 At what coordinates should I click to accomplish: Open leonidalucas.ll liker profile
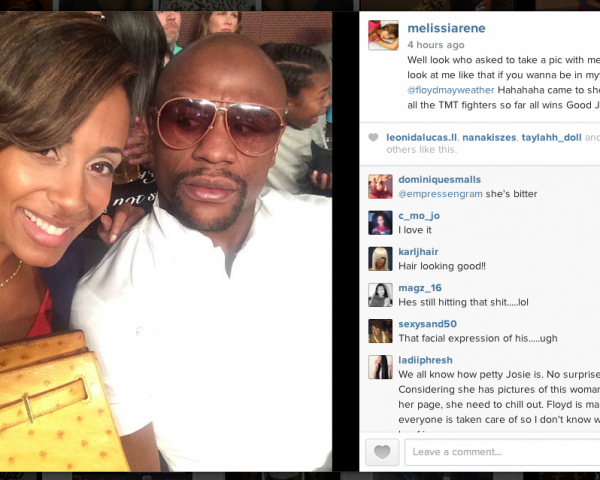(421, 137)
